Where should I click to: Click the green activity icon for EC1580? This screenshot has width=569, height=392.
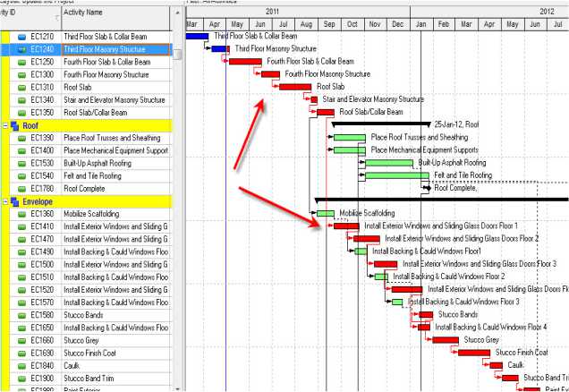pyautogui.click(x=22, y=316)
